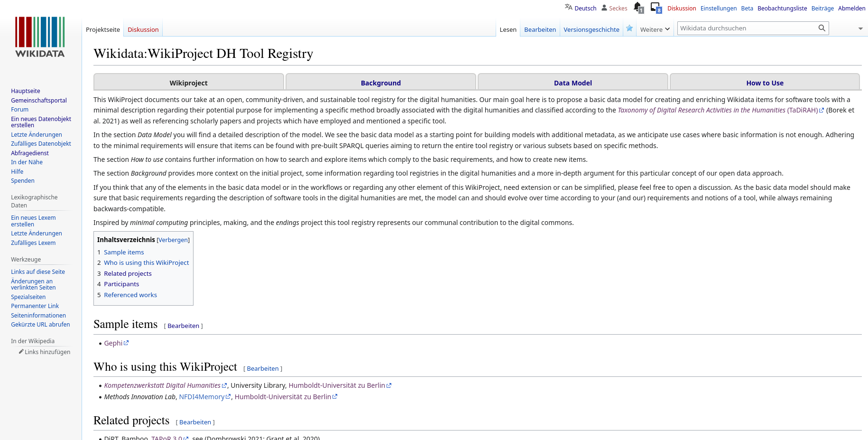Click Bearbeiten next to Sample items
Image resolution: width=868 pixels, height=440 pixels.
pyautogui.click(x=183, y=326)
